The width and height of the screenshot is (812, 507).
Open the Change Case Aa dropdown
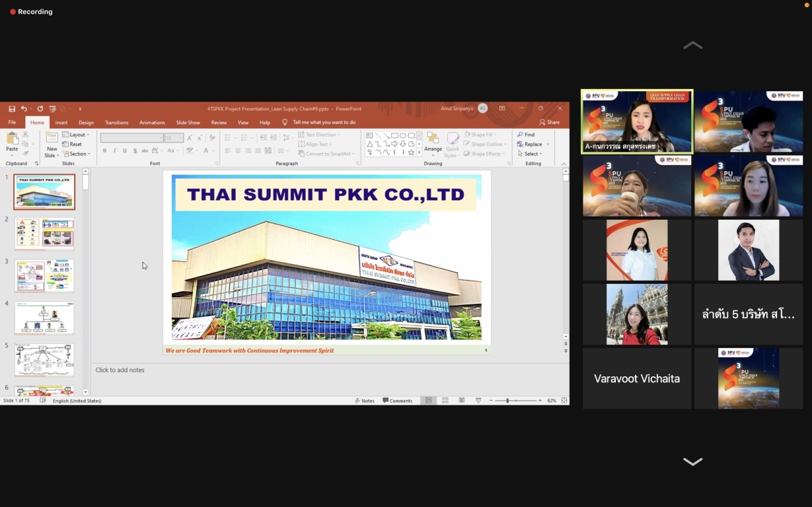[172, 151]
